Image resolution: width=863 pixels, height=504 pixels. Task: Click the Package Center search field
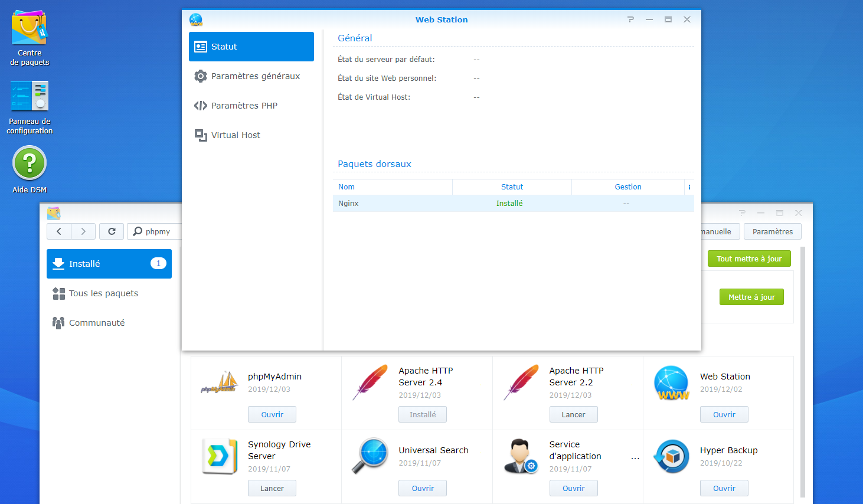(155, 231)
